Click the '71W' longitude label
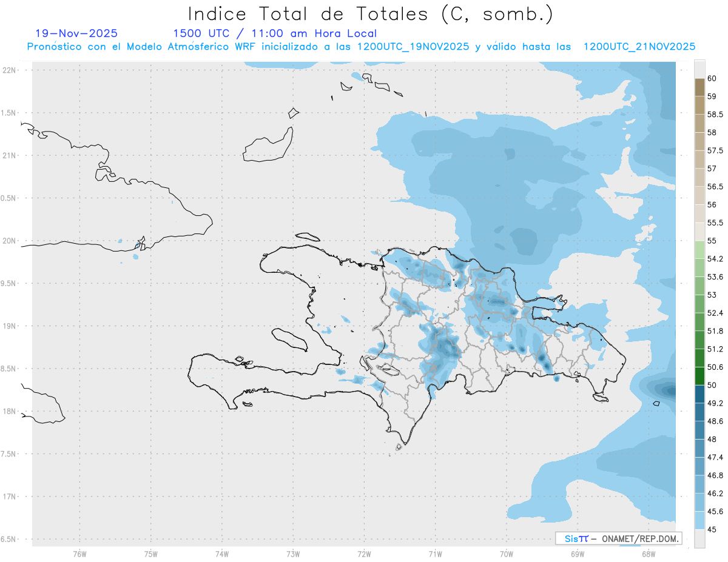Image resolution: width=728 pixels, height=562 pixels. tap(435, 554)
